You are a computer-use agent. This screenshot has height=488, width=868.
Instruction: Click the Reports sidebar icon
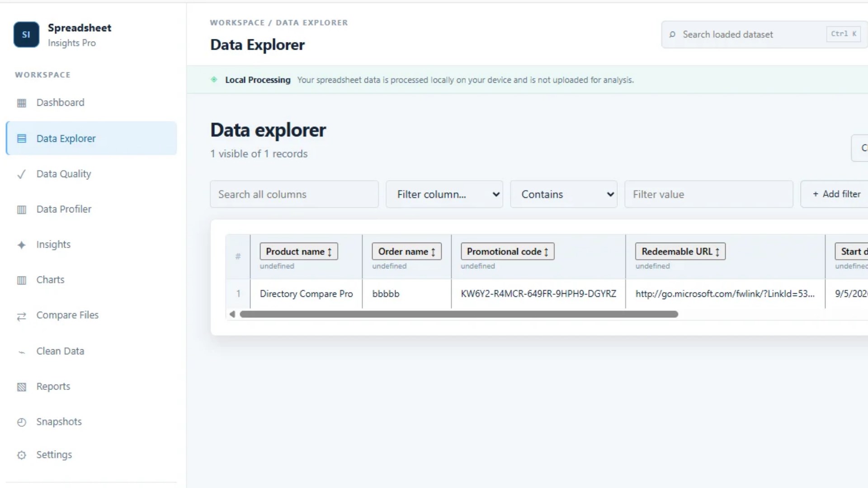pyautogui.click(x=21, y=387)
